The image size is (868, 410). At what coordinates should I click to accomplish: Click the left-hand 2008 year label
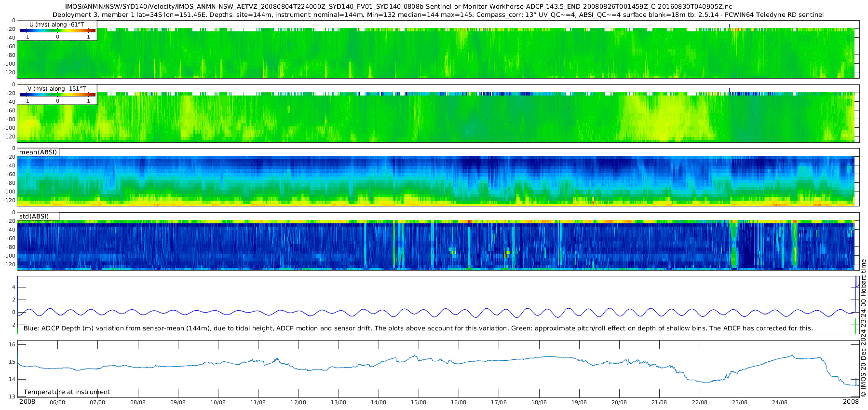click(x=27, y=402)
